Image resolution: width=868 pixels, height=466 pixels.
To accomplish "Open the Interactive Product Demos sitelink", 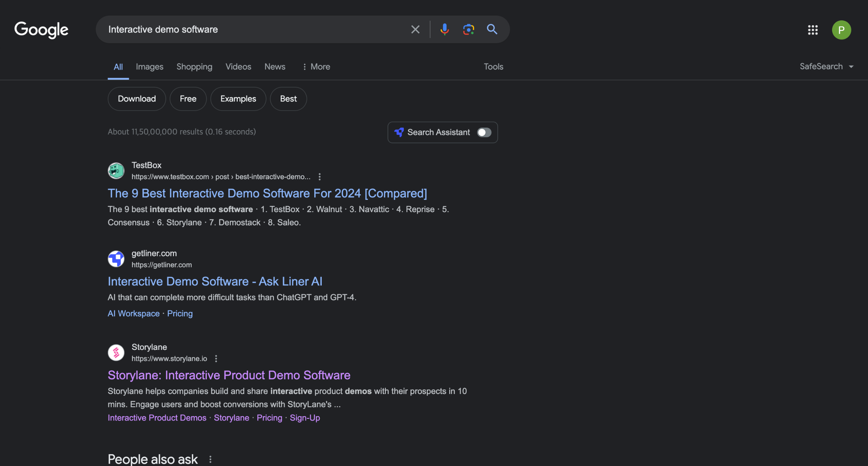I will point(157,418).
